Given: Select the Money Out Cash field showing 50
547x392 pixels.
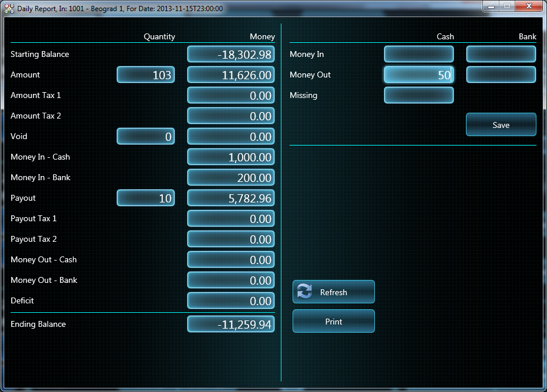Looking at the screenshot, I should [x=418, y=75].
